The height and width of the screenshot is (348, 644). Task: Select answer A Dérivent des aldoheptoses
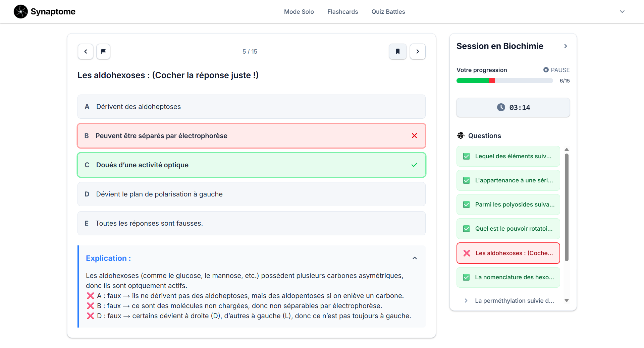click(x=251, y=107)
